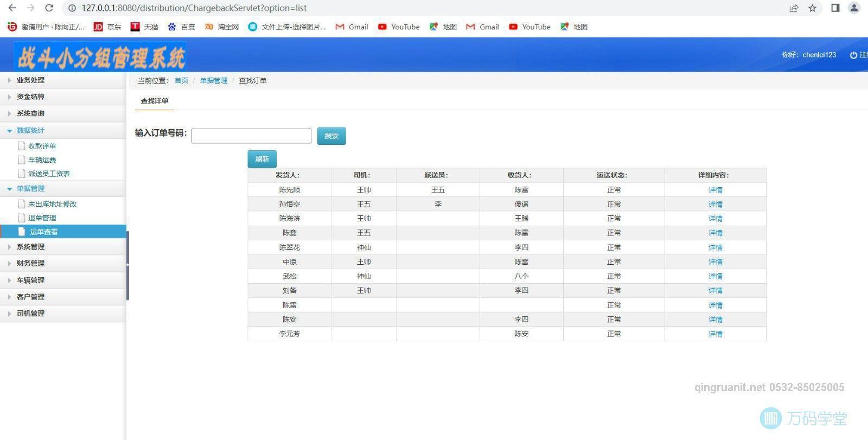868x440 pixels.
Task: Go forward using browser forward arrow
Action: click(x=30, y=8)
